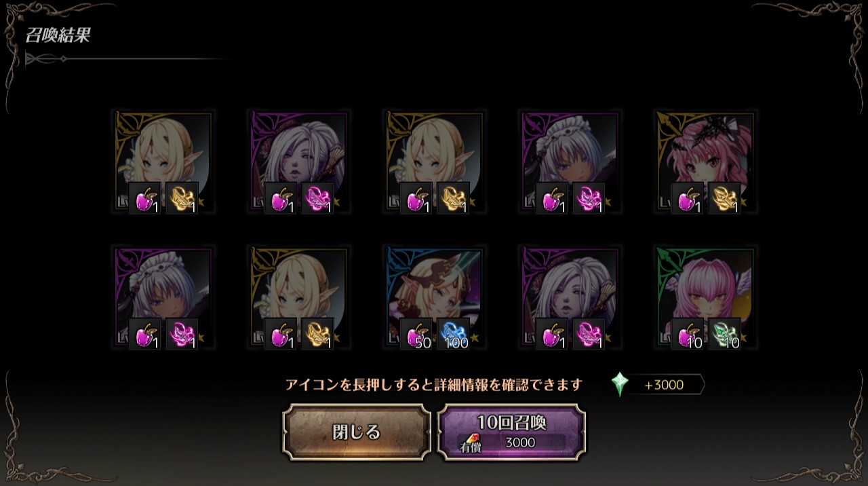Select the top-right pink-haired character with black bow
Viewport: 868px width, 486px height.
[706, 162]
